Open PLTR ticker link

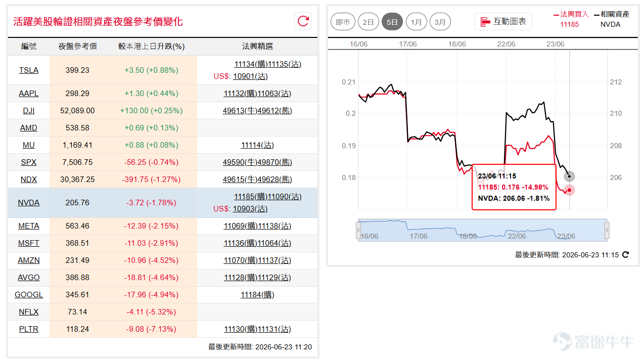click(x=29, y=329)
